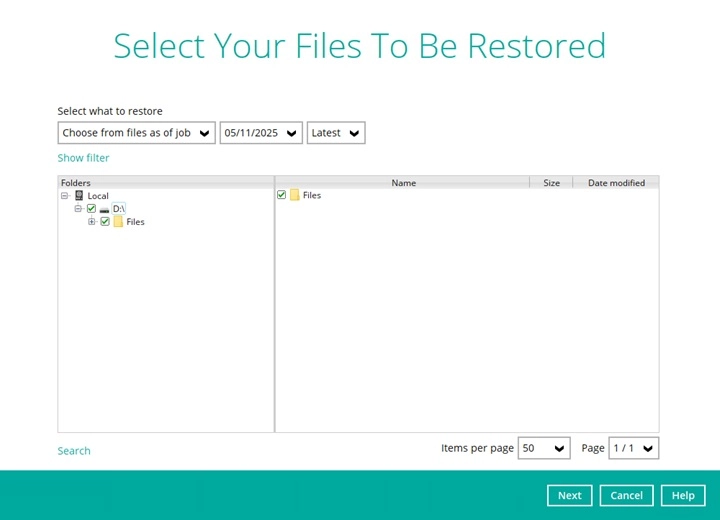Uncheck the Files checkbox in Name list
The height and width of the screenshot is (520, 720).
click(x=281, y=195)
